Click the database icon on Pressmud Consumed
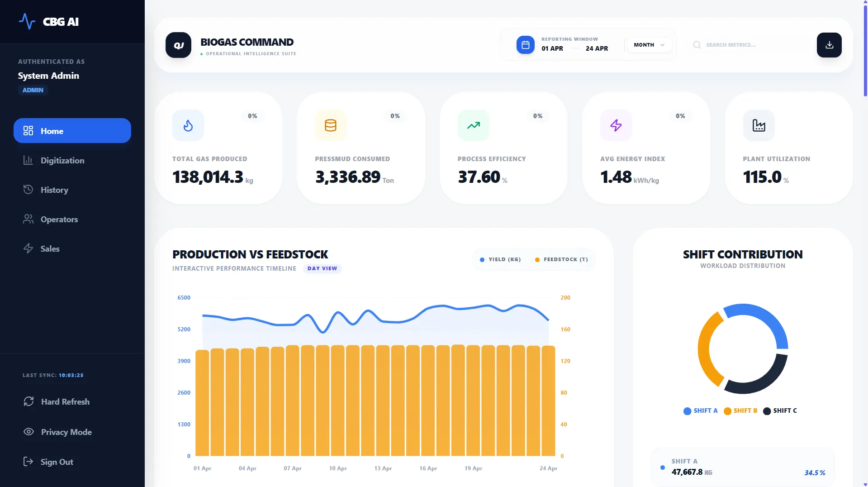The height and width of the screenshot is (487, 868). pyautogui.click(x=331, y=125)
